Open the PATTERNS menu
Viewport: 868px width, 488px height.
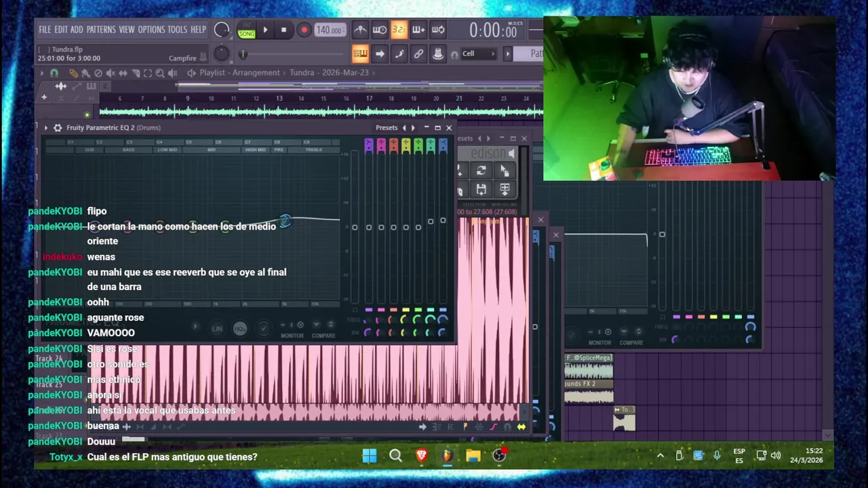(x=101, y=30)
